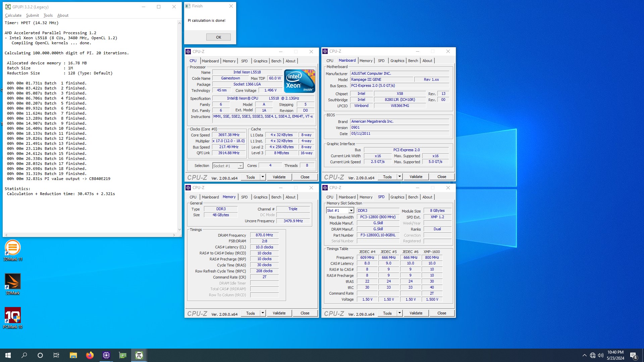Switch to Bench tab in CPU-Z CPU window

276,61
